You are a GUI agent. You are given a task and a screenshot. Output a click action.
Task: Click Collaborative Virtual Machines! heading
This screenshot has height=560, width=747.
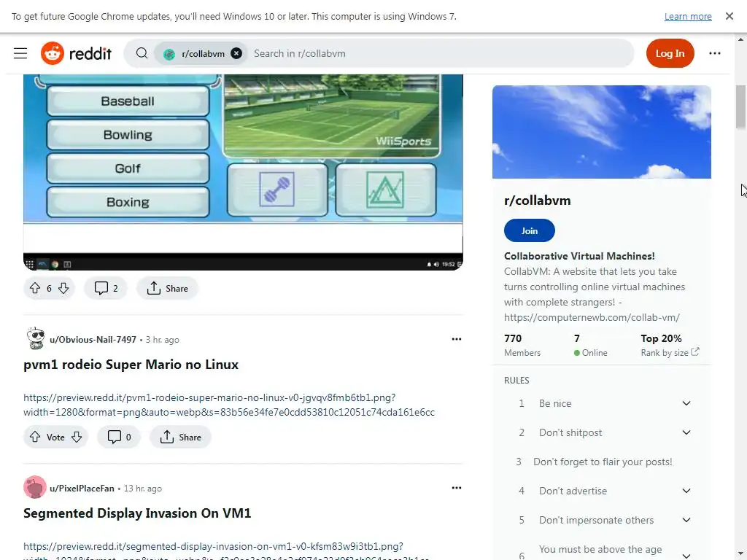coord(579,256)
